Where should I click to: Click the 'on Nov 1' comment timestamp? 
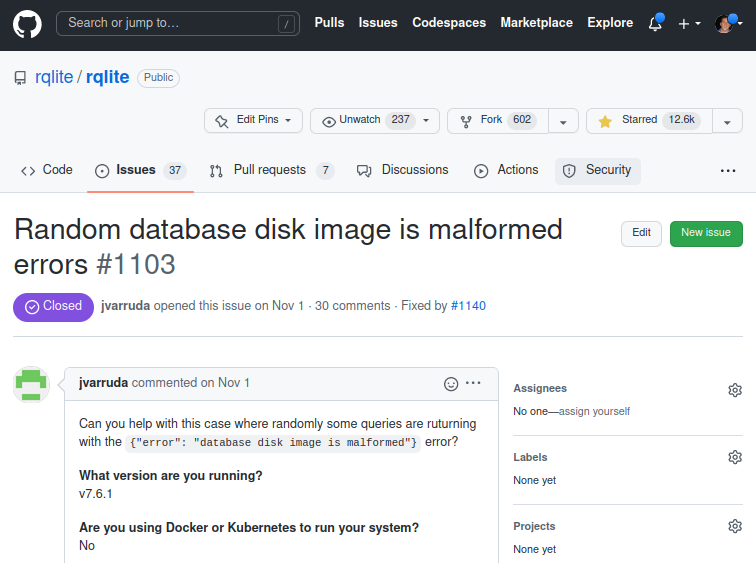(225, 383)
